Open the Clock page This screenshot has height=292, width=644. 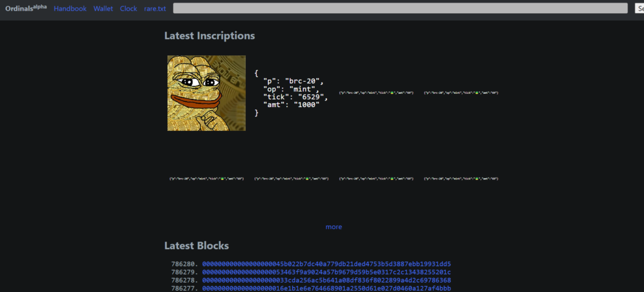(x=128, y=9)
